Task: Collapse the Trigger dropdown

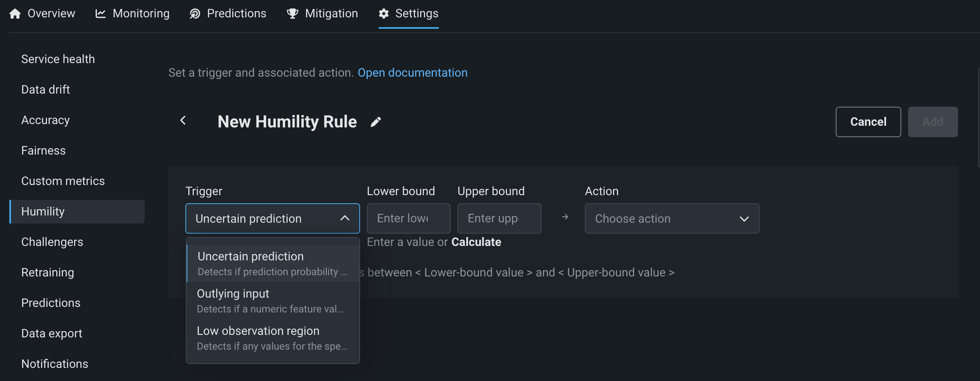Action: click(345, 218)
